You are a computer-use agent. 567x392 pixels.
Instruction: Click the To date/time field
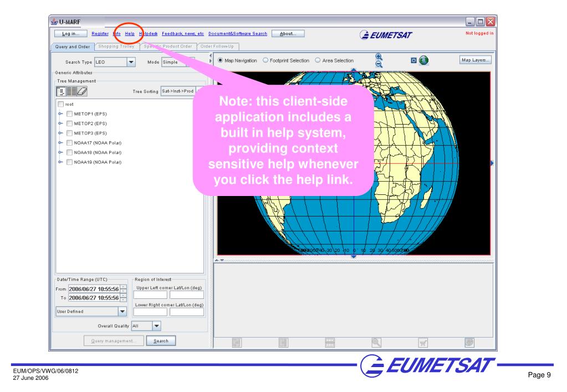94,298
